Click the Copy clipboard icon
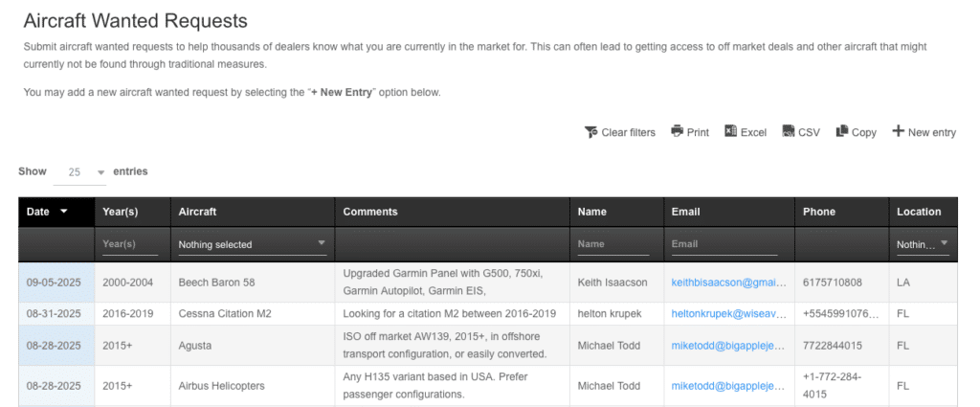The width and height of the screenshot is (980, 407). tap(842, 131)
